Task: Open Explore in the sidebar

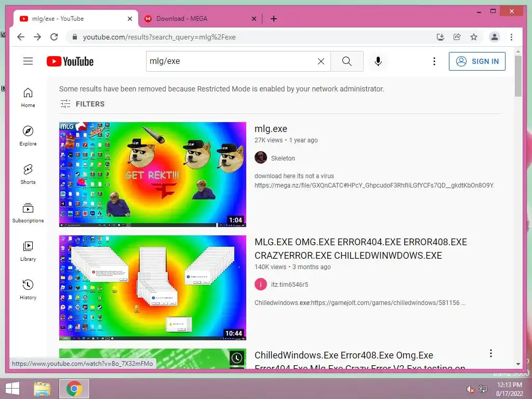Action: pyautogui.click(x=28, y=136)
